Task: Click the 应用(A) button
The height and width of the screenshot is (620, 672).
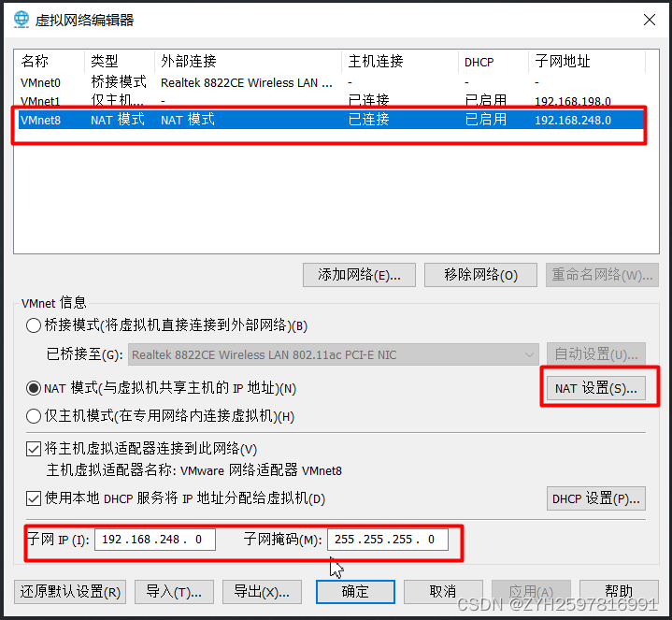Action: pyautogui.click(x=531, y=592)
